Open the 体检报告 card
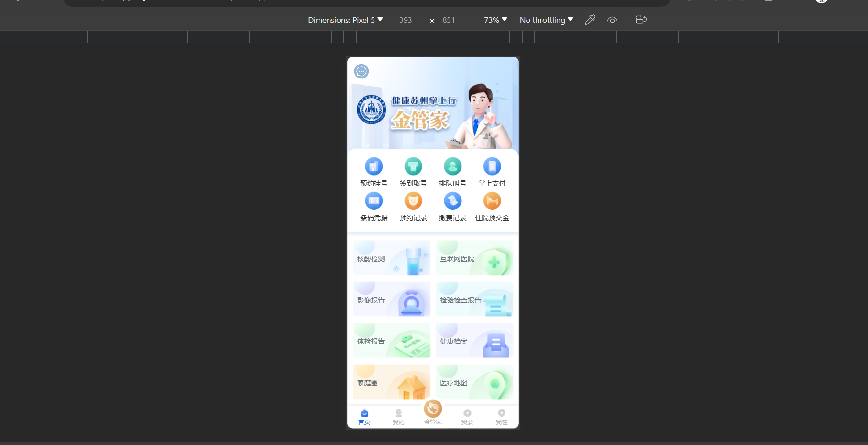This screenshot has height=445, width=868. coord(392,340)
